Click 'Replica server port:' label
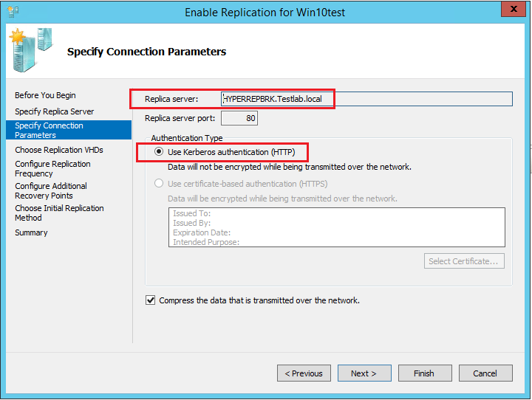 [x=180, y=118]
